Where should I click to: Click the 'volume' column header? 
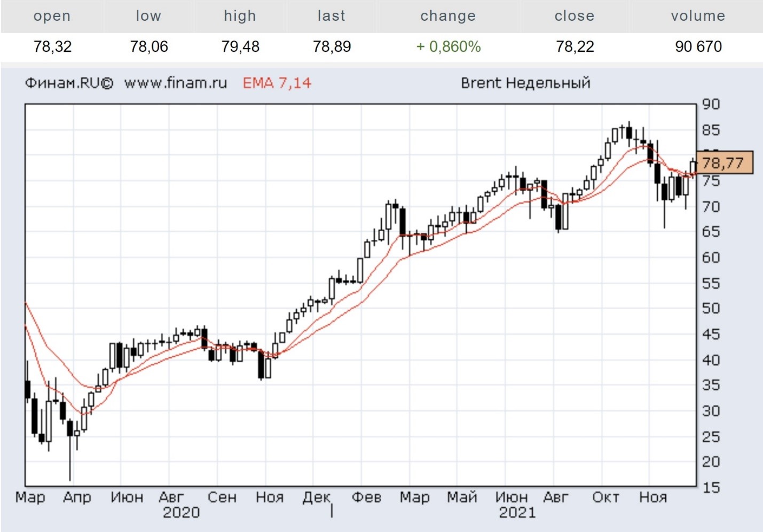pos(698,16)
